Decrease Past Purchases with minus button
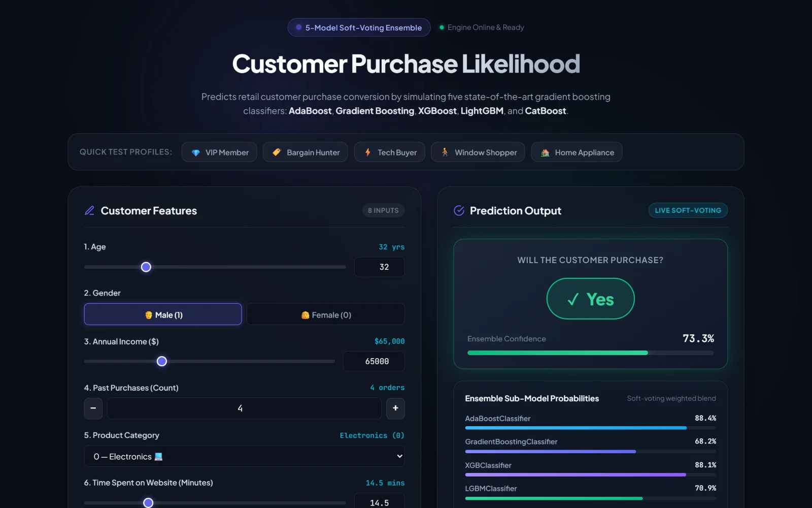The height and width of the screenshot is (508, 812). [x=93, y=408]
